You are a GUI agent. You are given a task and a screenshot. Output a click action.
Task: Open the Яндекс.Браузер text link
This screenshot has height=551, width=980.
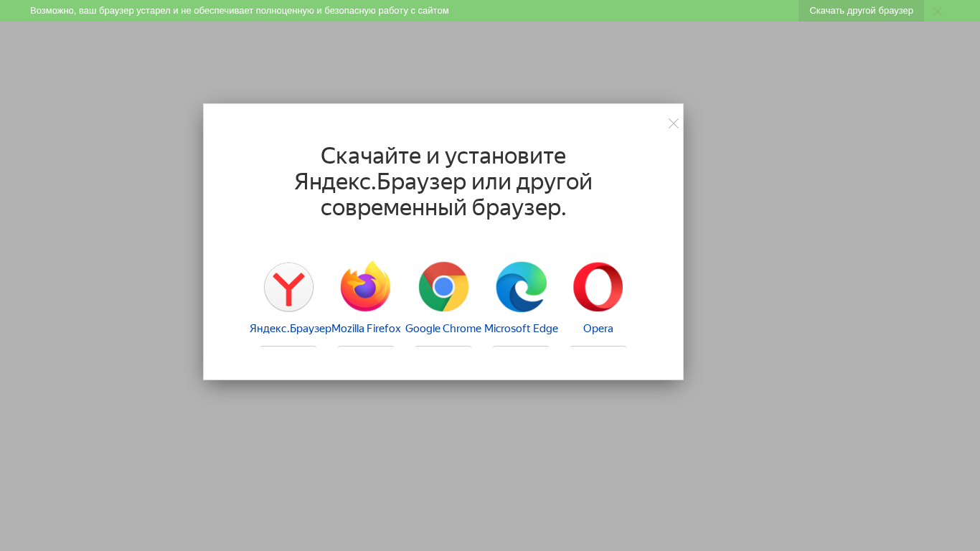[290, 329]
